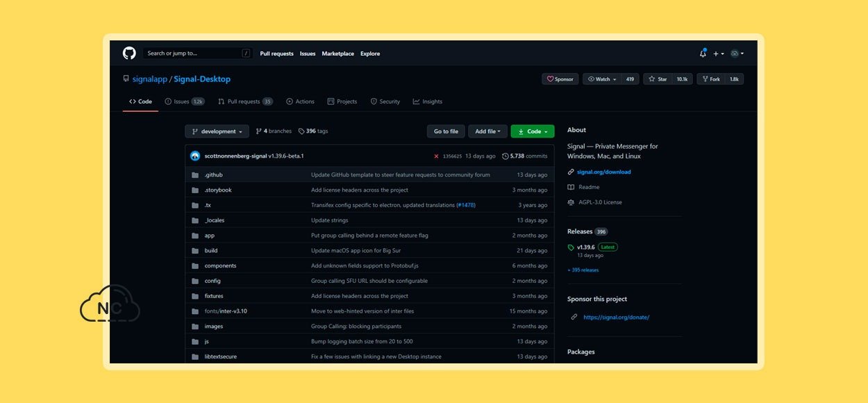Open the AGPL-3.0 License link
Viewport: 868px width, 403px height.
(600, 202)
